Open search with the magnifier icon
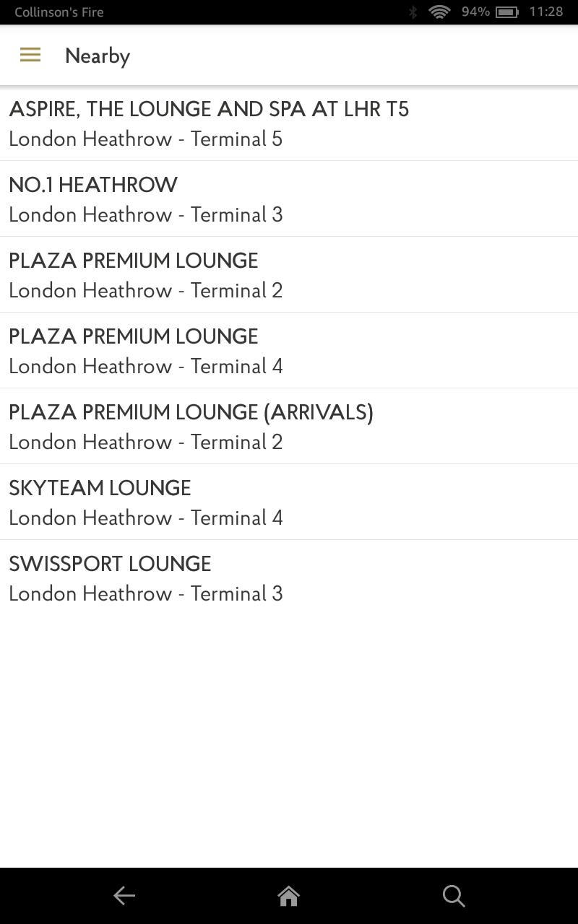The height and width of the screenshot is (924, 578). [453, 896]
